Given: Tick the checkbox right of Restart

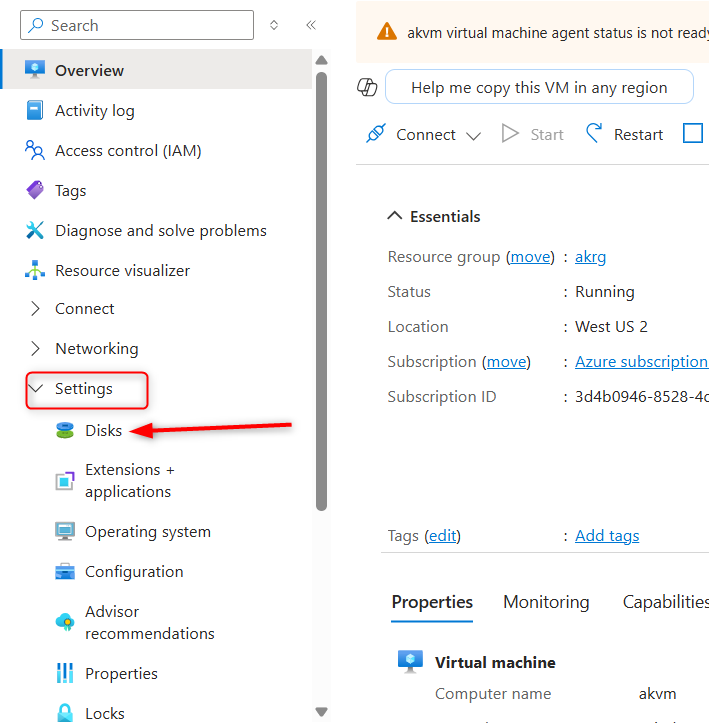Looking at the screenshot, I should coord(693,134).
